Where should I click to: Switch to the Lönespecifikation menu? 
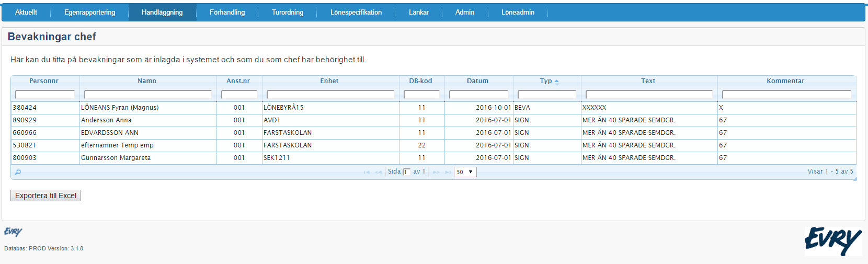pyautogui.click(x=356, y=13)
